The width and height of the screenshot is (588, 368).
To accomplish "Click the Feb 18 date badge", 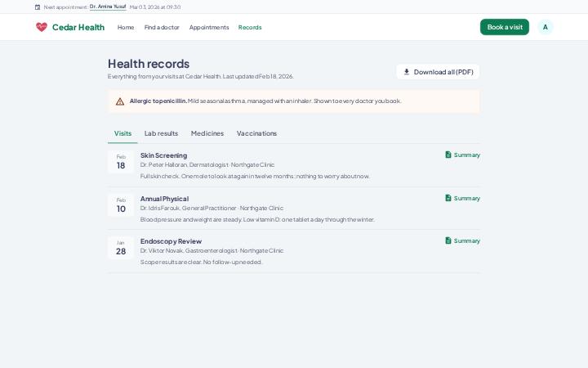I will click(x=121, y=162).
